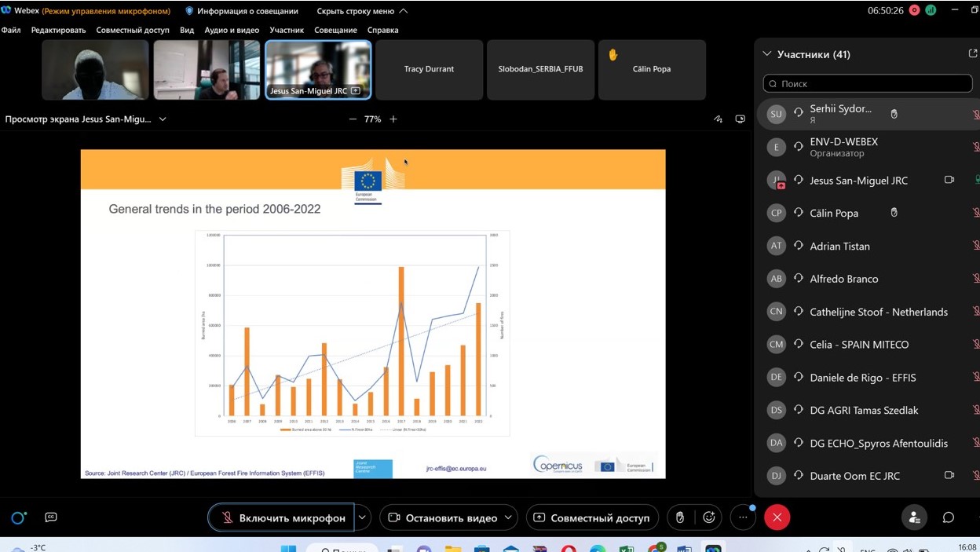Zoom out shared screen with minus
980x552 pixels.
pyautogui.click(x=353, y=119)
